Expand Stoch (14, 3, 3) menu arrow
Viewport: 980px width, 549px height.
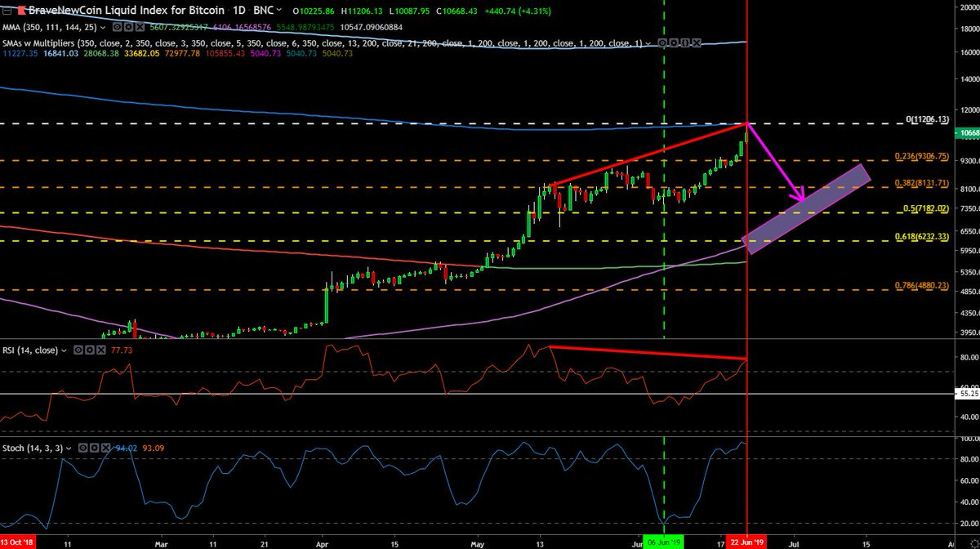69,449
